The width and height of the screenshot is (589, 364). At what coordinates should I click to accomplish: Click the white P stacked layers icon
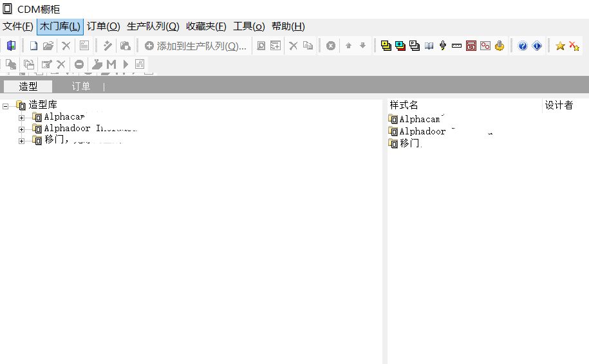pos(415,46)
